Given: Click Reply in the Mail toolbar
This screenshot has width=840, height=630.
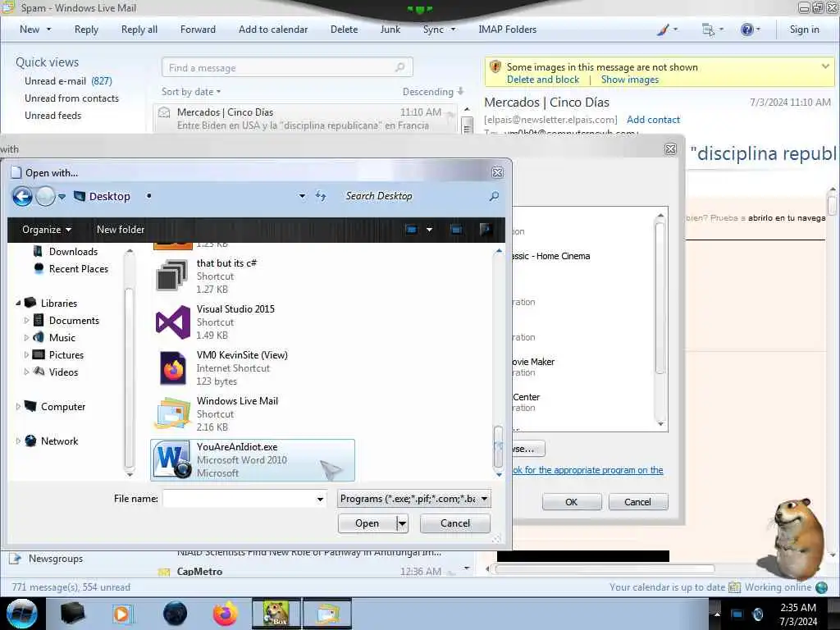Looking at the screenshot, I should click(86, 30).
